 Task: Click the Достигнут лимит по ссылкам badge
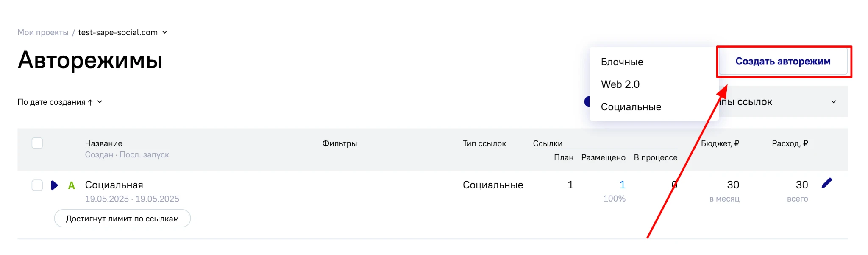(x=122, y=219)
